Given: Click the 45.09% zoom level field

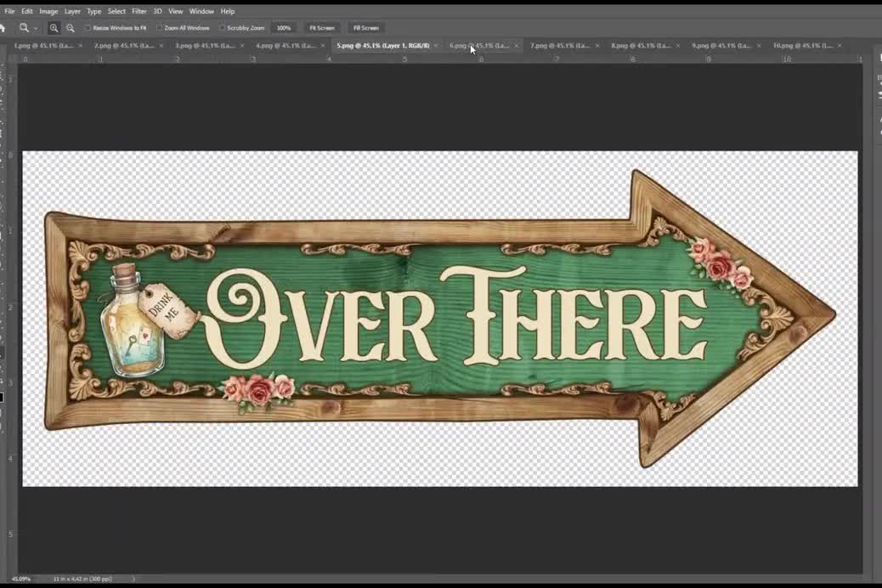Looking at the screenshot, I should tap(21, 579).
